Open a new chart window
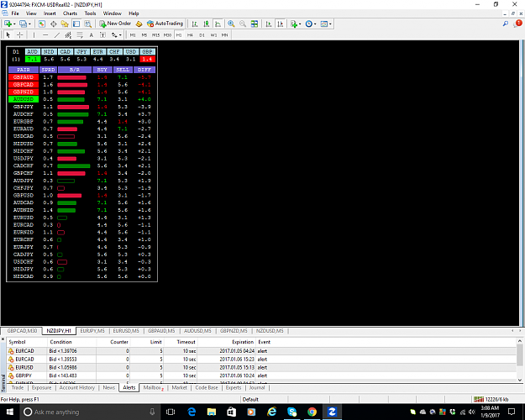This screenshot has width=525, height=420. point(8,24)
